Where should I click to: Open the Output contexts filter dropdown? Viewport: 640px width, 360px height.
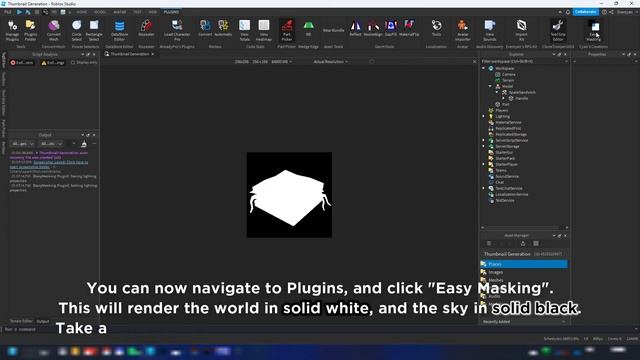click(51, 144)
